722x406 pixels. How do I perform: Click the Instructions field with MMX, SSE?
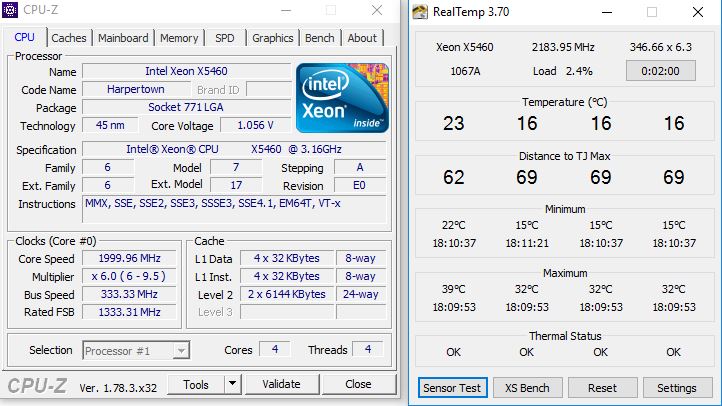tap(234, 210)
